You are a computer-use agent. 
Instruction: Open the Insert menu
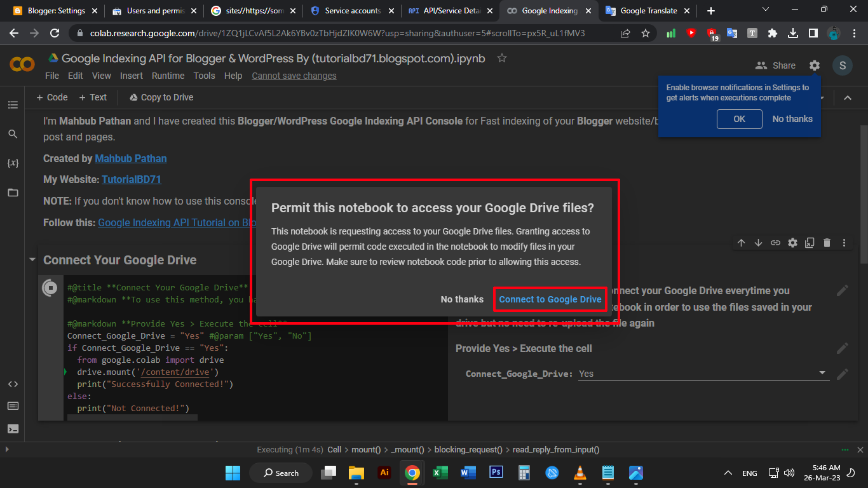132,76
